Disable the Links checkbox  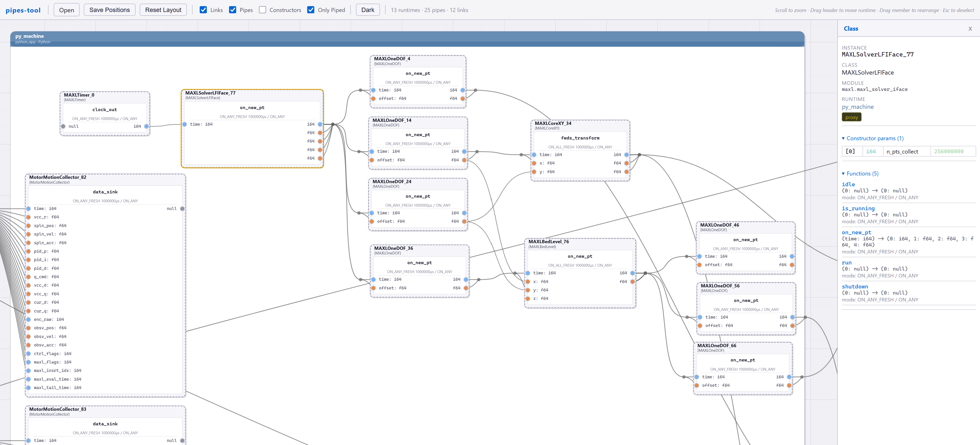click(204, 10)
